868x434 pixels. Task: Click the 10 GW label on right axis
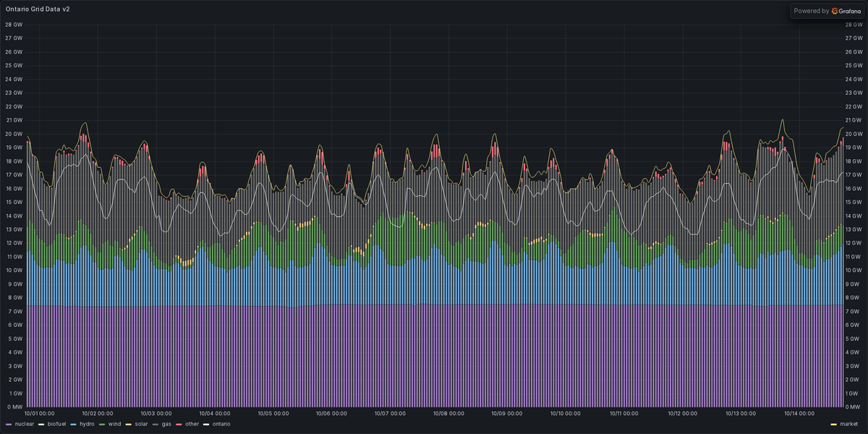click(x=854, y=270)
